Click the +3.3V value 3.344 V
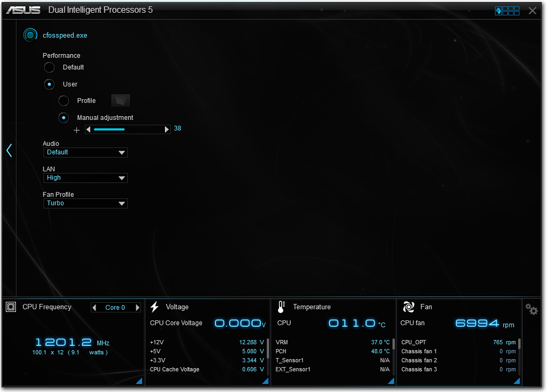Screen dimensions: 547x392 [253, 360]
